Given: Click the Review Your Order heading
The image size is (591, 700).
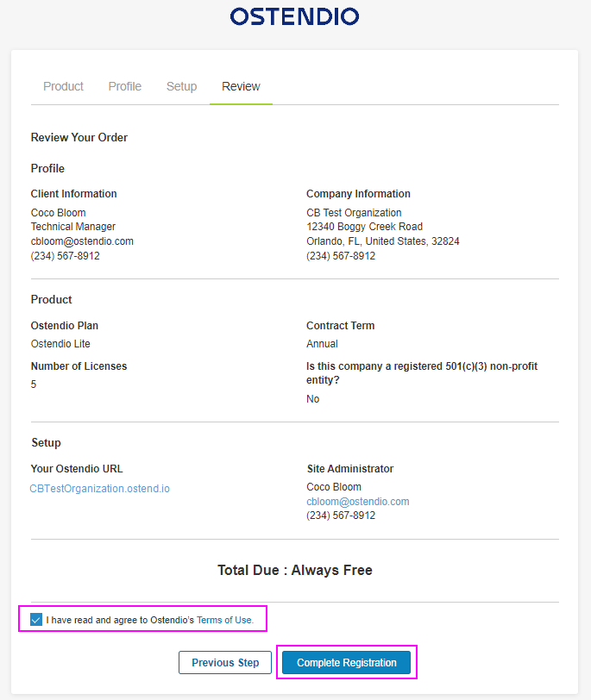Looking at the screenshot, I should 79,138.
